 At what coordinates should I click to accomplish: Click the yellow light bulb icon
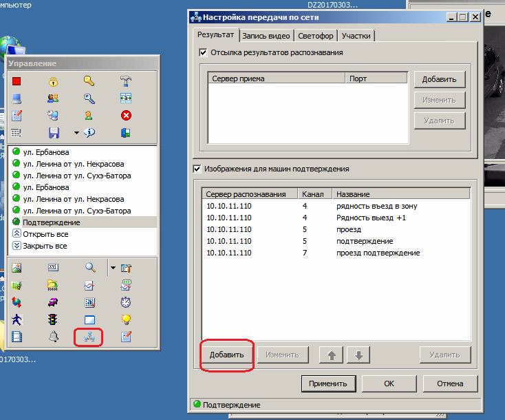click(126, 319)
